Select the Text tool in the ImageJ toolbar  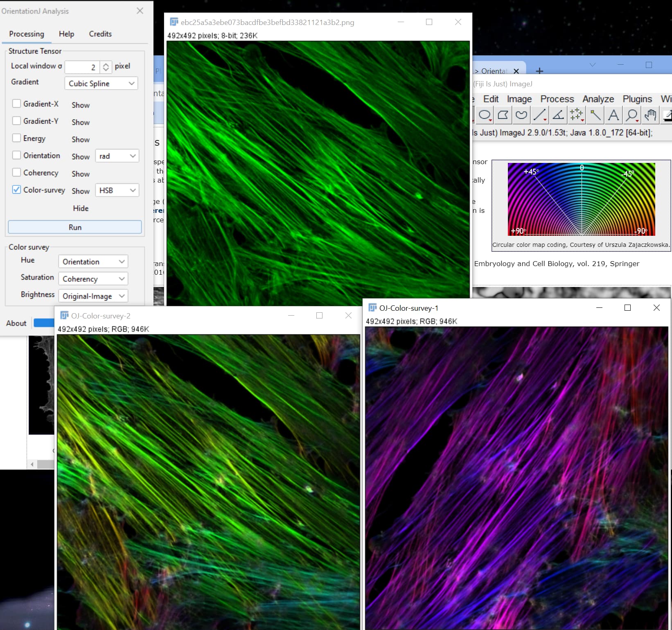point(613,115)
